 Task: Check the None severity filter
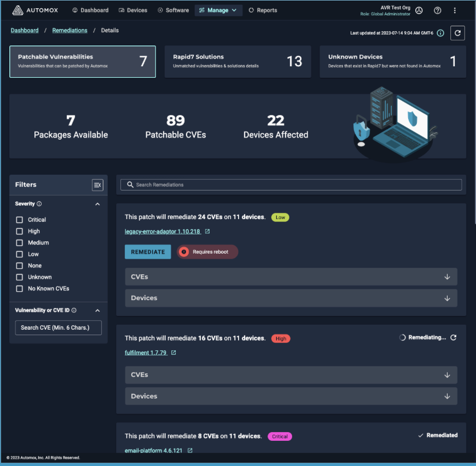tap(20, 266)
